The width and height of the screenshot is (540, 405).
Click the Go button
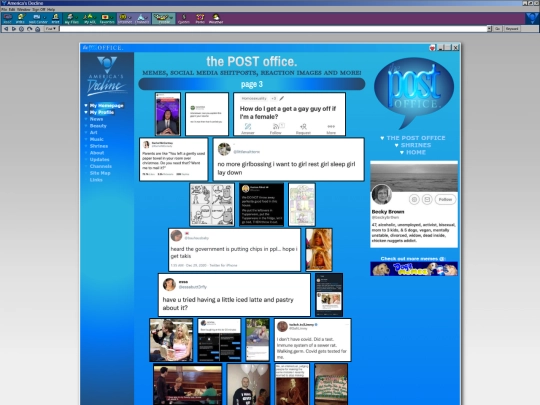click(497, 29)
